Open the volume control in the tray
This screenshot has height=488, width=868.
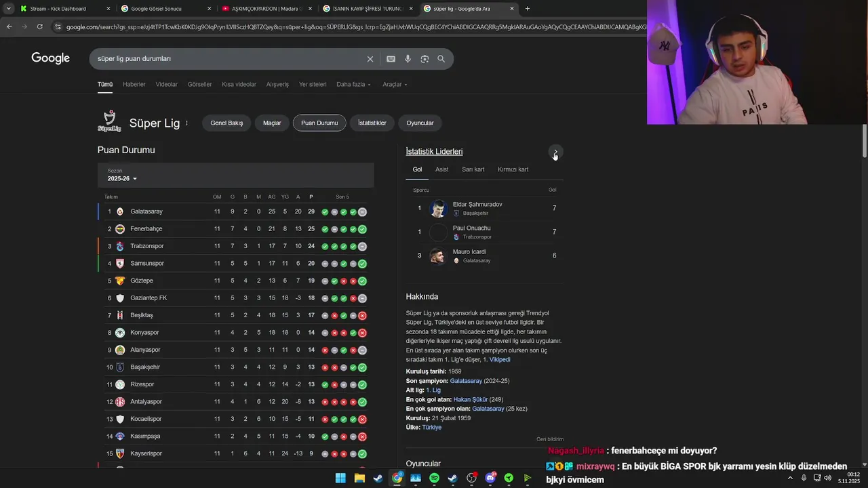[827, 478]
